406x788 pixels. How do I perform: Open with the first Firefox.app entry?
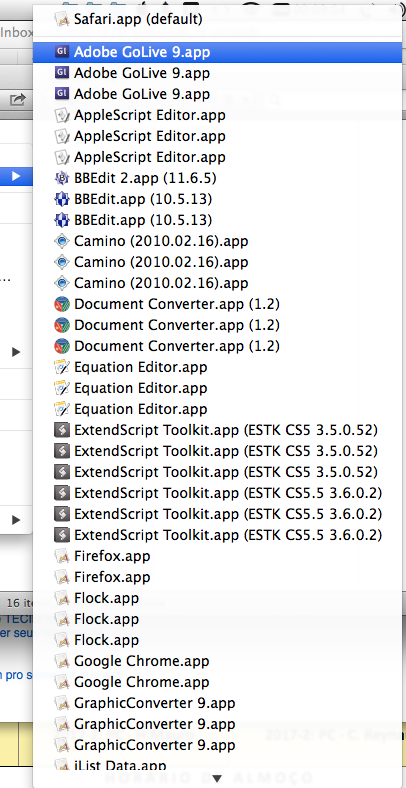pos(218,556)
